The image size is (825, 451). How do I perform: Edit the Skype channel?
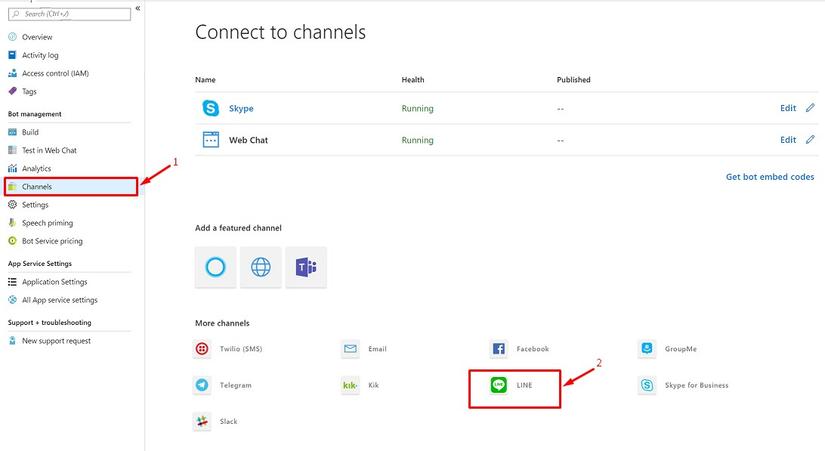coord(788,107)
